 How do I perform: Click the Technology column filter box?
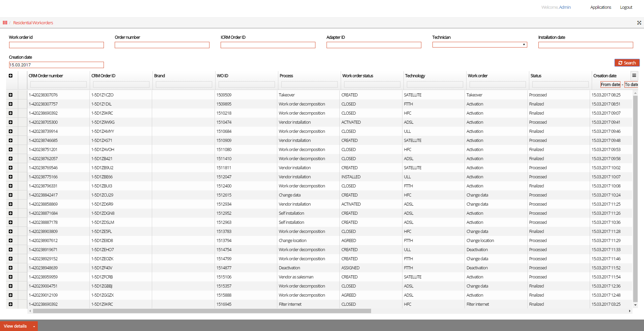pos(435,85)
